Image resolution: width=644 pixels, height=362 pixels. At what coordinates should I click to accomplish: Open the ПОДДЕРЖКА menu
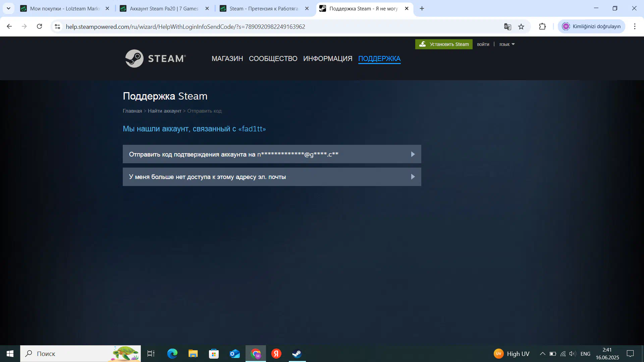coord(379,59)
